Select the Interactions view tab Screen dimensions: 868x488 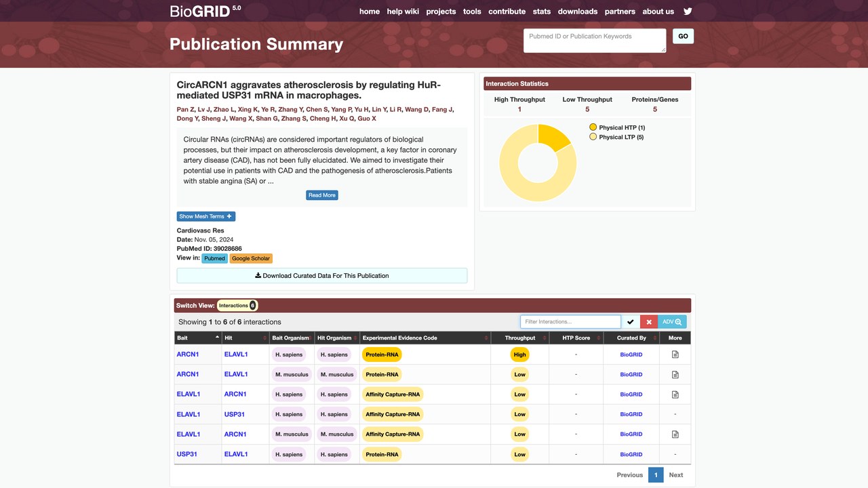click(x=237, y=306)
